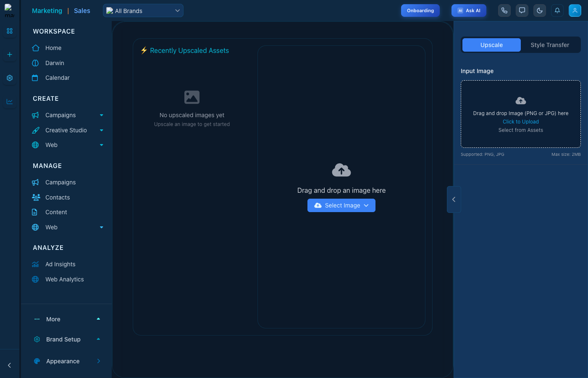The image size is (588, 378).
Task: Collapse the sidebar with bottom-left arrow
Action: click(x=10, y=365)
